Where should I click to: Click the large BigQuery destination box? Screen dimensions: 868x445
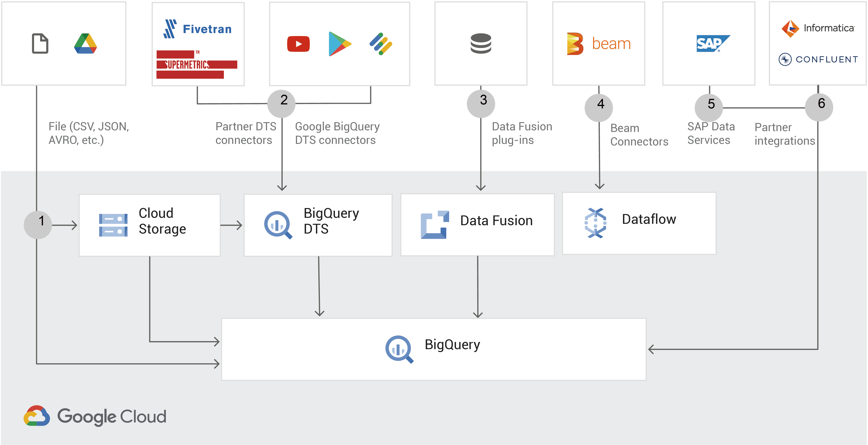[x=434, y=349]
